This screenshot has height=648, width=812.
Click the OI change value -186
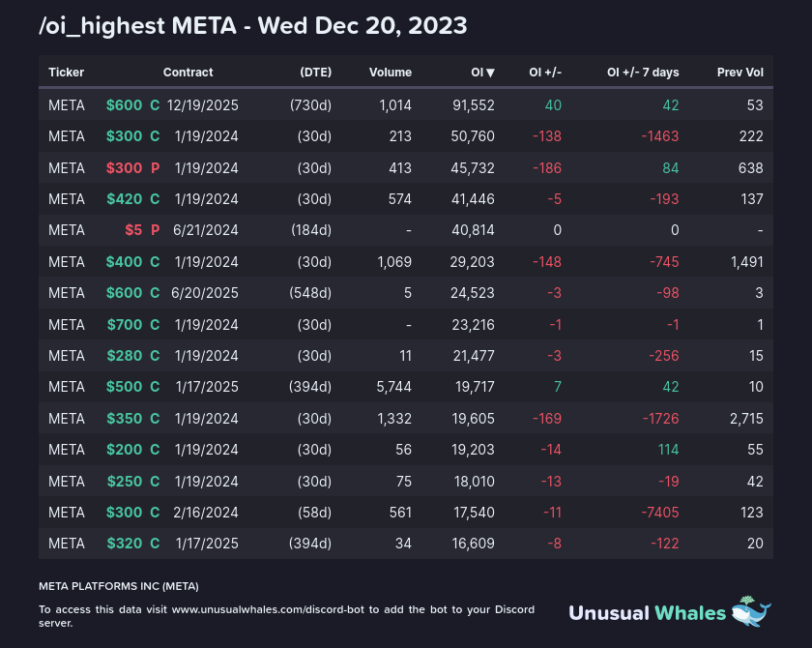(547, 168)
